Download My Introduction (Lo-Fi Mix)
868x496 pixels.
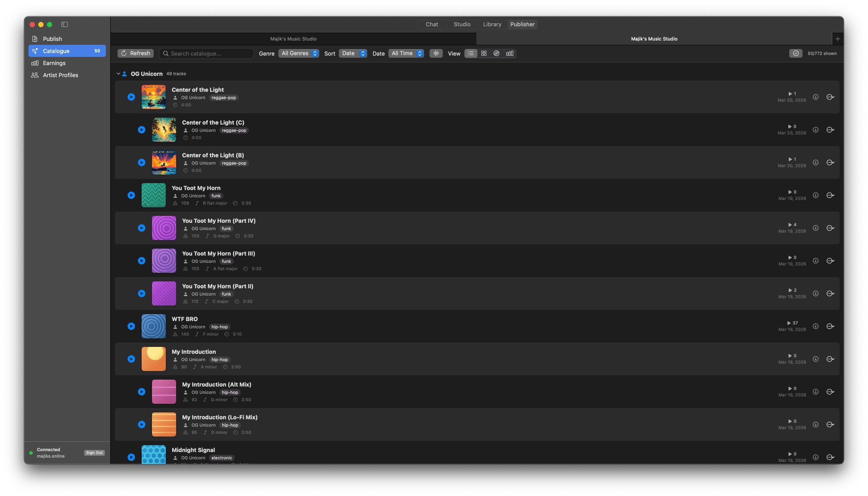click(x=815, y=424)
